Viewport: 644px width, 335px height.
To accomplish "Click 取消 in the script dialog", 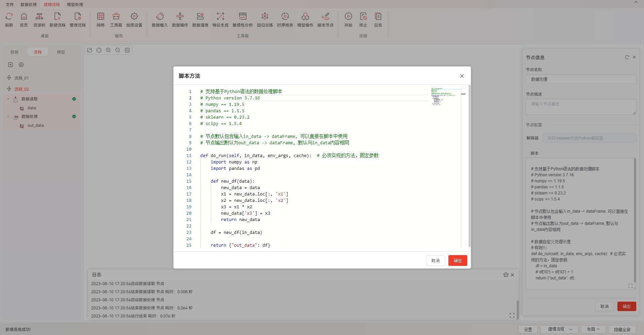I will pos(435,261).
